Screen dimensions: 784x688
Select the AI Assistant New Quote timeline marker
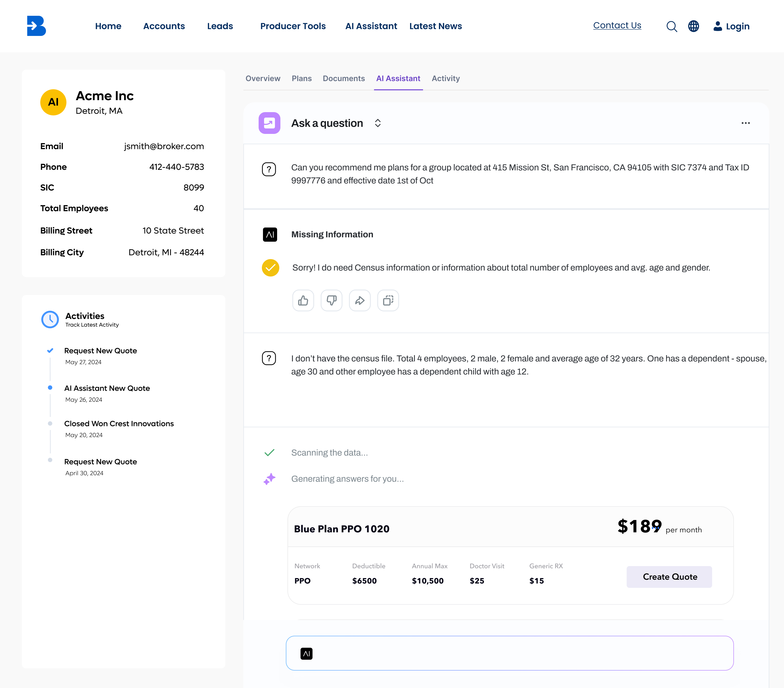50,388
